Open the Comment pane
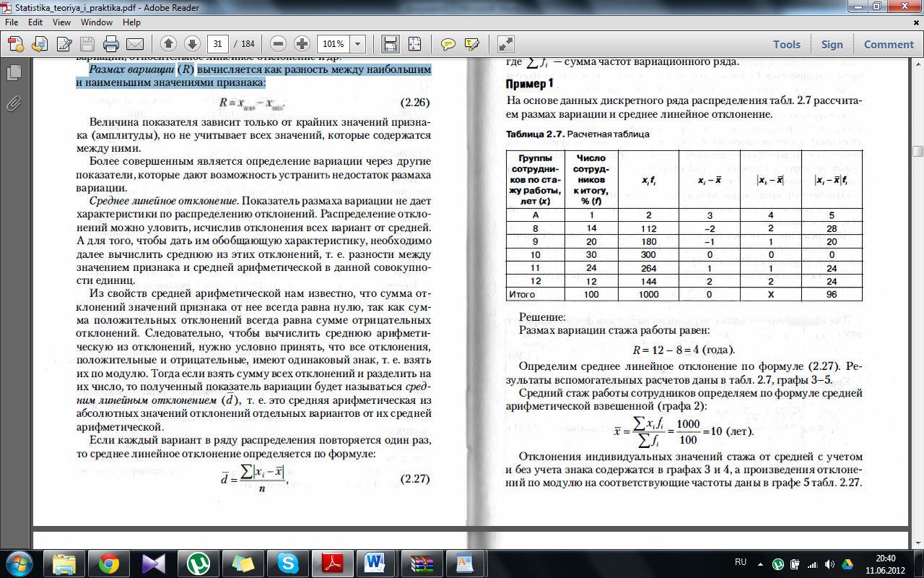The width and height of the screenshot is (924, 578). click(x=889, y=44)
